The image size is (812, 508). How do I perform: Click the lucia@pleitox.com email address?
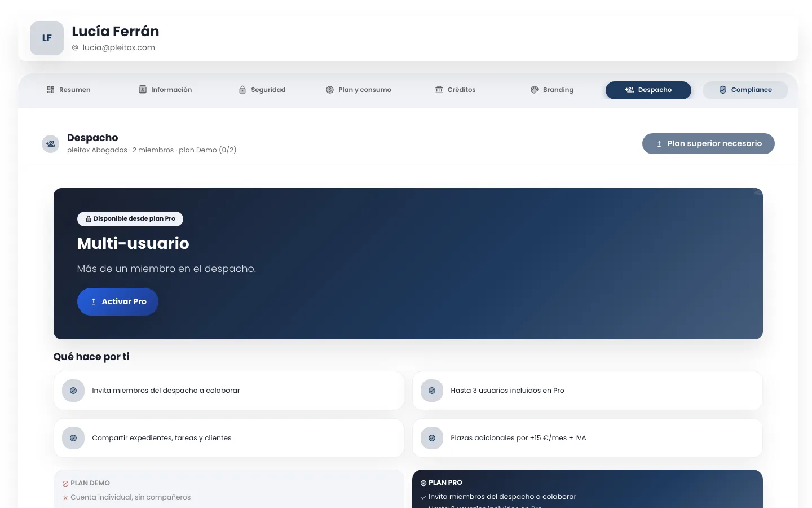click(x=118, y=47)
